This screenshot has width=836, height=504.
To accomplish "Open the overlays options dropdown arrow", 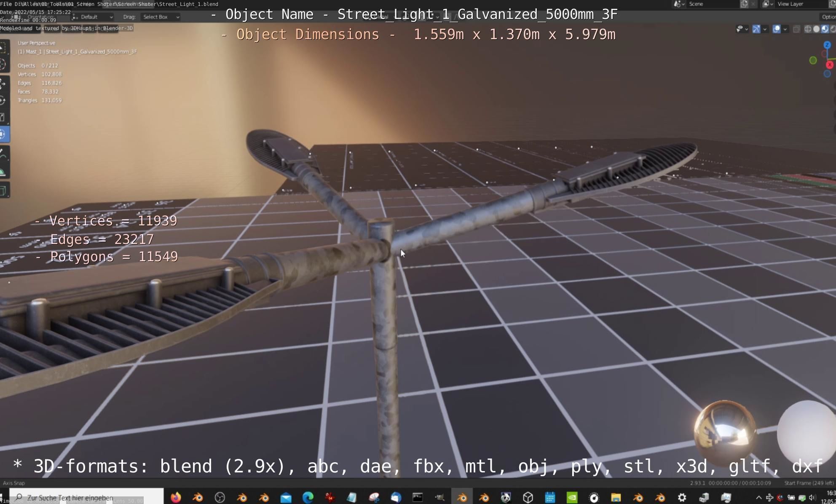I will (785, 29).
